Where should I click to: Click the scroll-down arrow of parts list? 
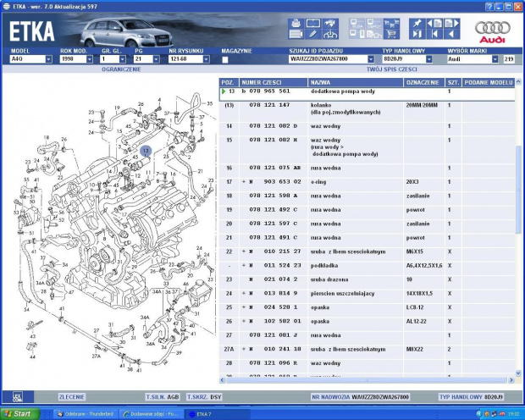point(518,373)
